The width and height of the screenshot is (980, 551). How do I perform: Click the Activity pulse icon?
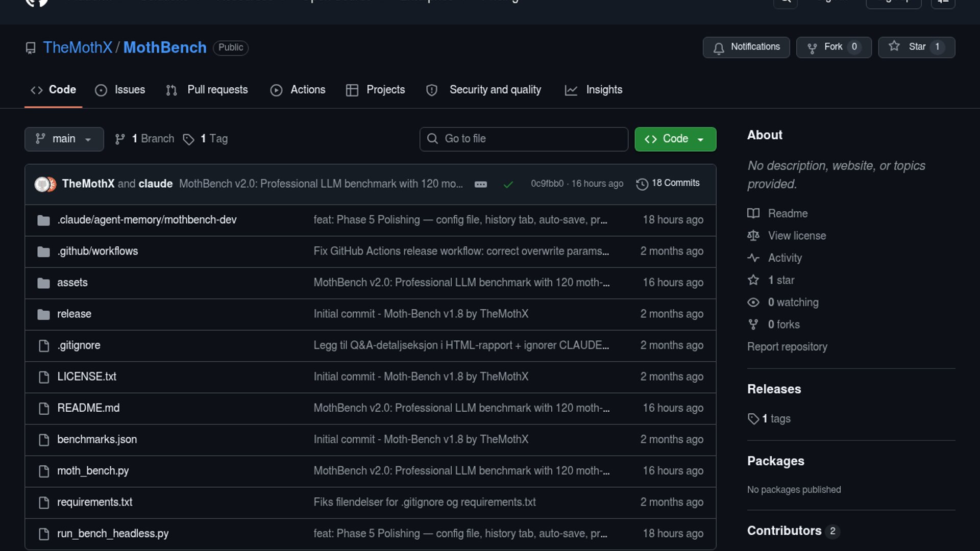(753, 258)
